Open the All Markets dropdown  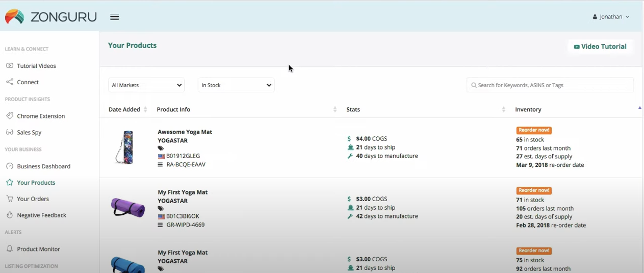pyautogui.click(x=146, y=85)
